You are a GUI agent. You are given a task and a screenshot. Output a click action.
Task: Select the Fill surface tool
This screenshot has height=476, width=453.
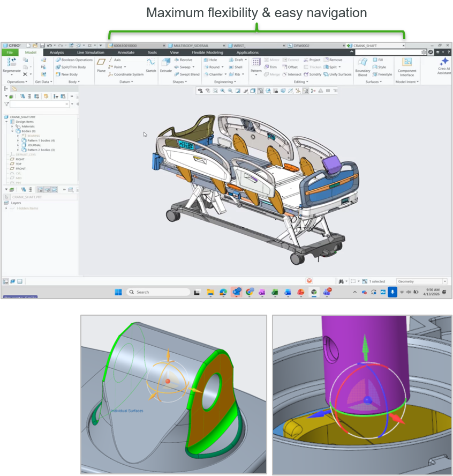click(x=378, y=60)
